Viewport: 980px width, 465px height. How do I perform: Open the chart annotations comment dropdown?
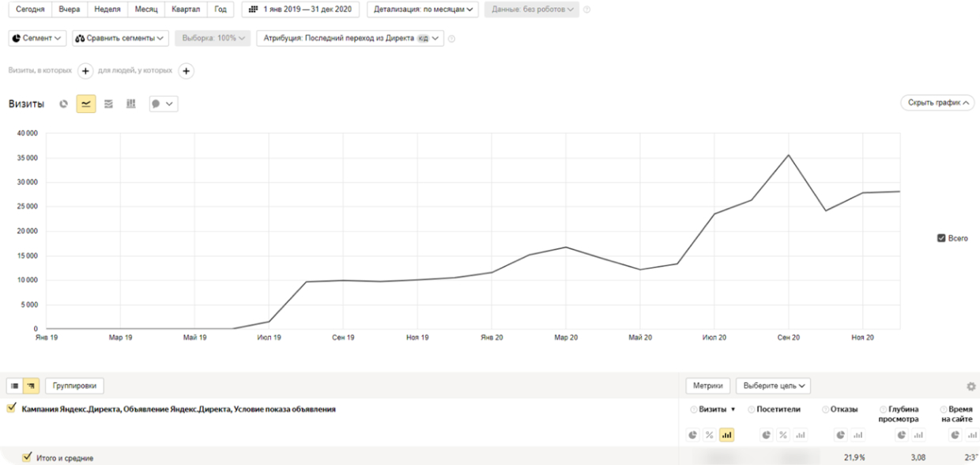click(x=164, y=104)
